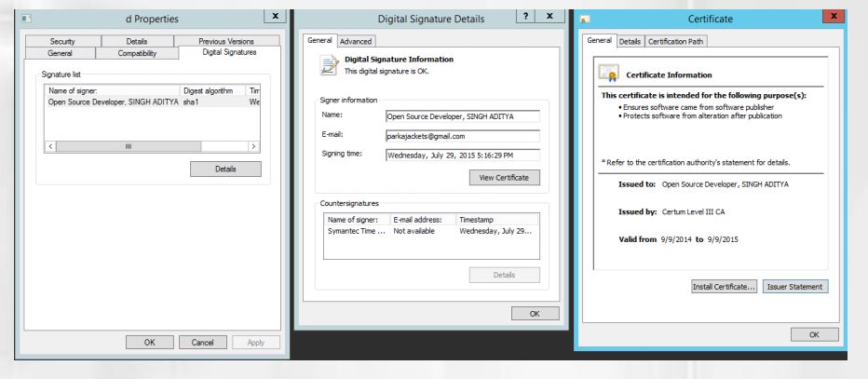868x379 pixels.
Task: Click Details button under the signature list
Action: 225,169
